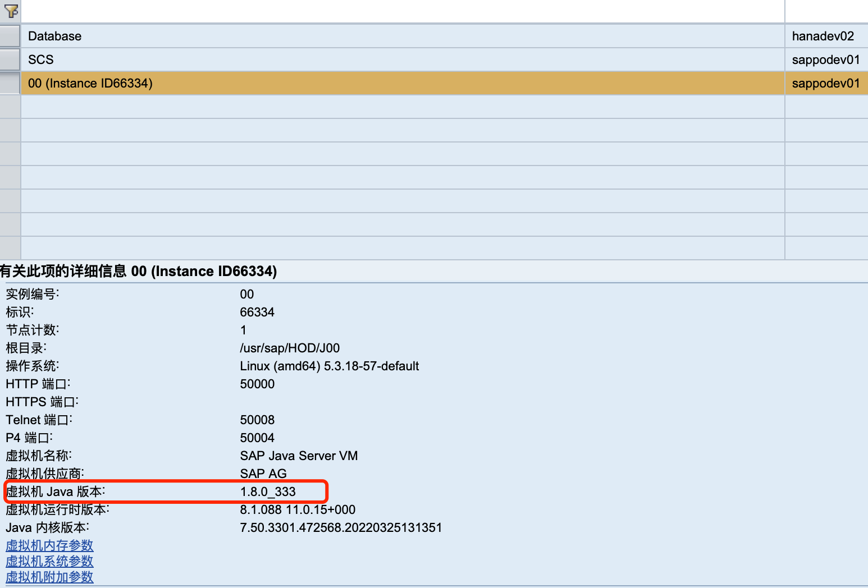Viewport: 868px width, 588px height.
Task: Select the SCS row selector box
Action: point(10,59)
